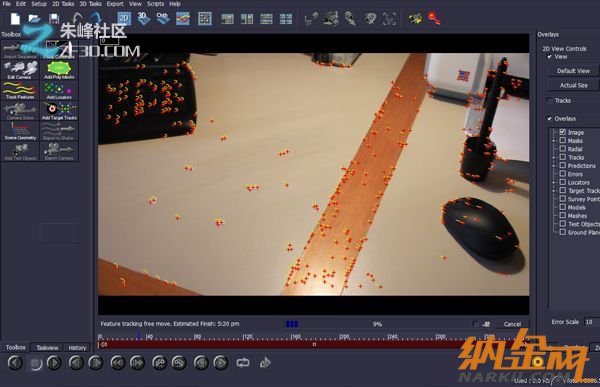Uncheck the Image overlay checkbox
The image size is (600, 387).
point(562,132)
